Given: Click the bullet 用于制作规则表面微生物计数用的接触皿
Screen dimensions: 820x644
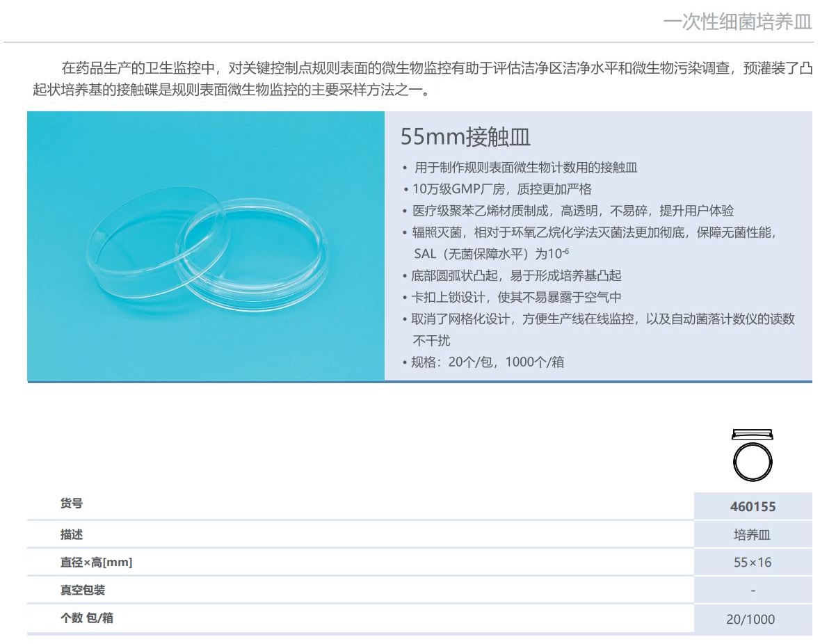Looking at the screenshot, I should click(520, 168).
